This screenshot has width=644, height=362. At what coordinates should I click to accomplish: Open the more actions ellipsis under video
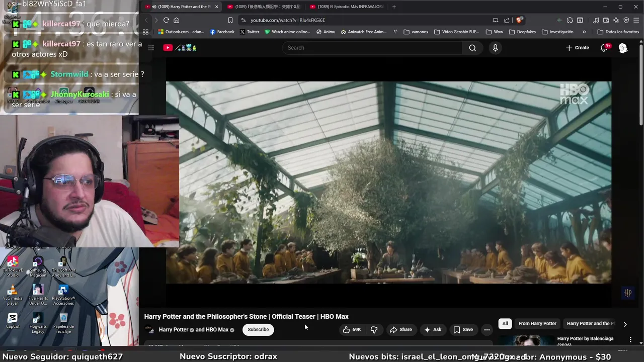click(487, 330)
